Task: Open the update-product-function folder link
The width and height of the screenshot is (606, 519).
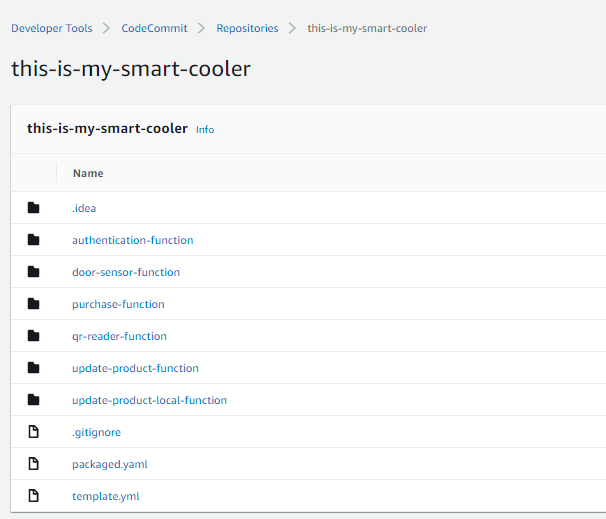Action: click(135, 368)
